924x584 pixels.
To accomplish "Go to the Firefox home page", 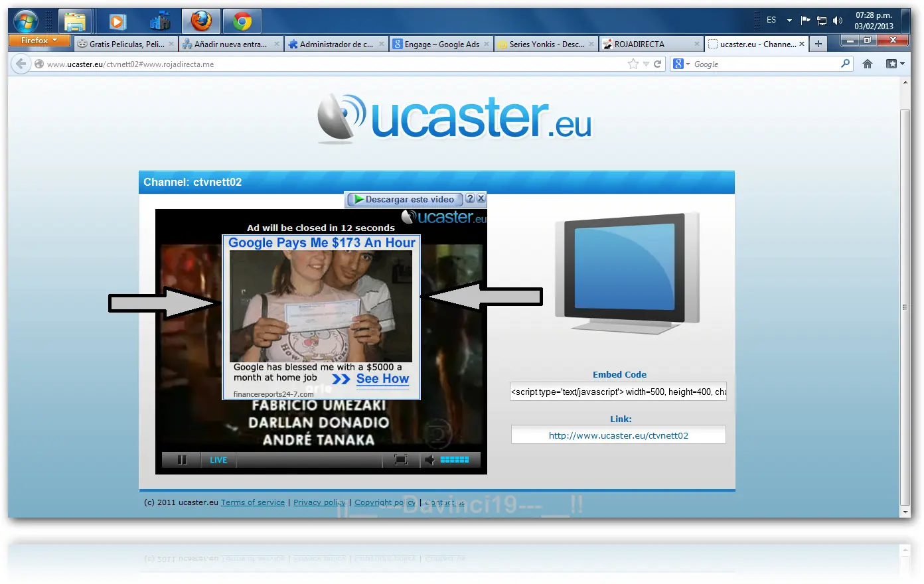I will tap(867, 64).
